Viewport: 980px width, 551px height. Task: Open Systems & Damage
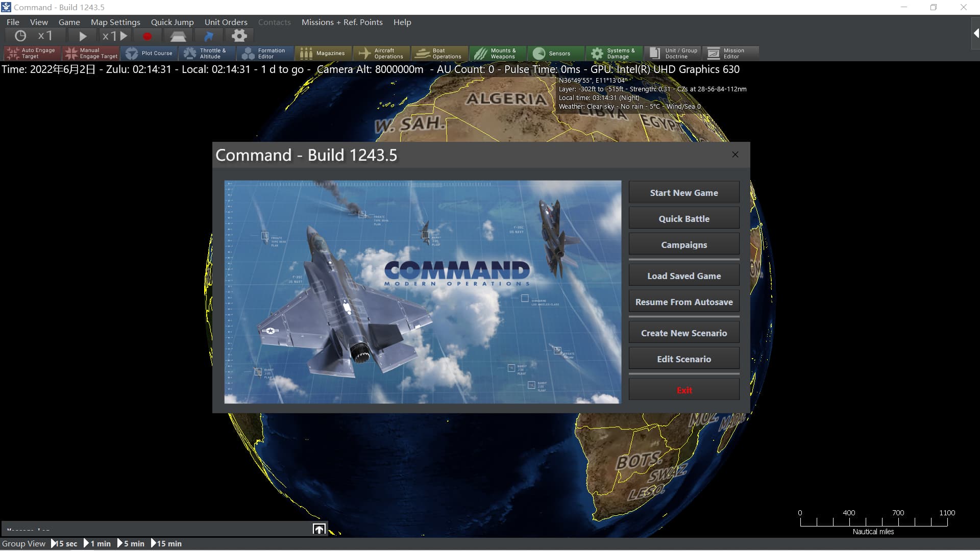click(x=615, y=53)
